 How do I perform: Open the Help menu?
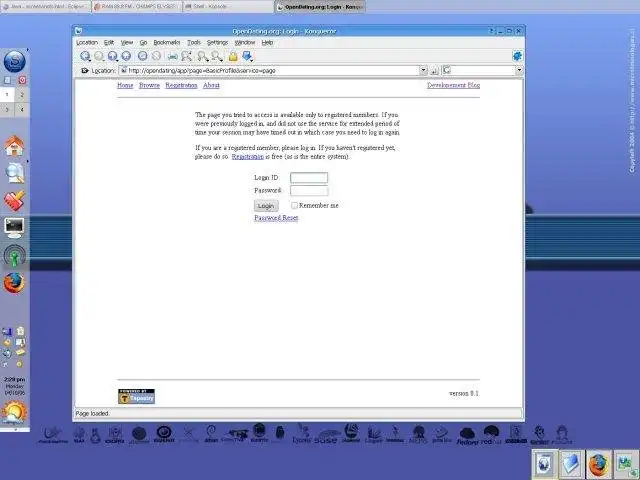click(x=267, y=42)
